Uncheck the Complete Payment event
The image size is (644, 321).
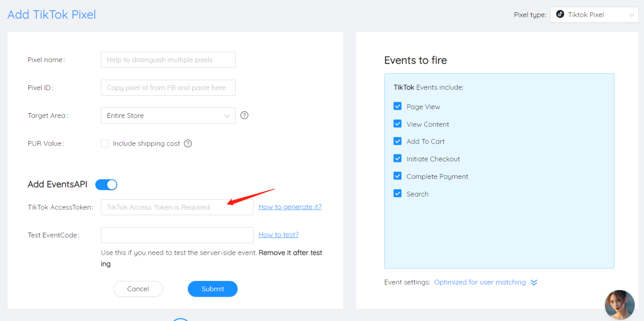click(397, 176)
